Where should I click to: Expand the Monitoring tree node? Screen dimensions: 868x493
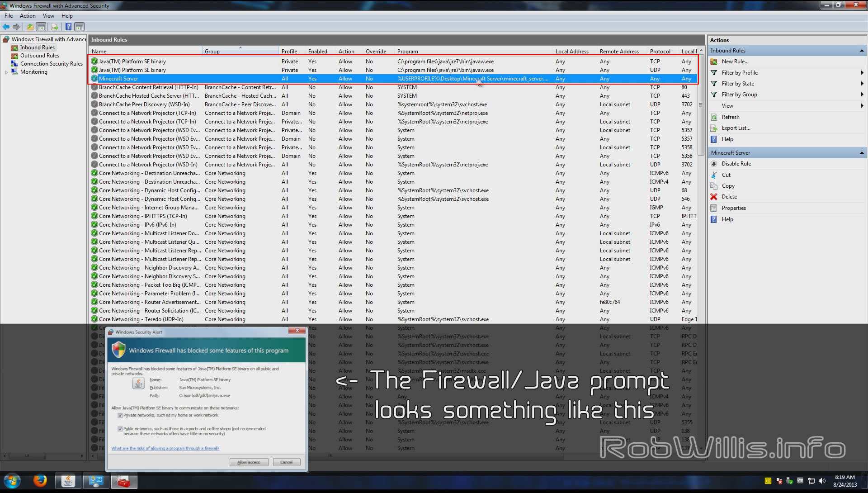click(6, 72)
